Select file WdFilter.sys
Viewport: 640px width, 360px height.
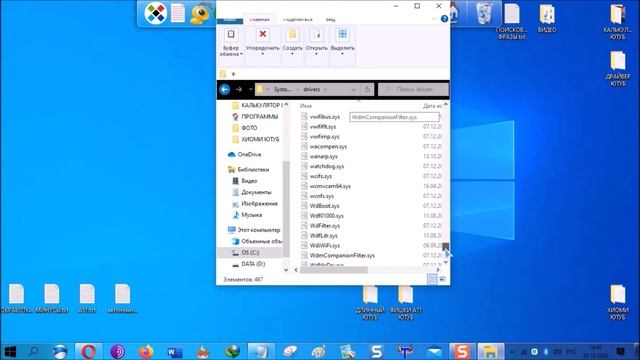click(325, 226)
